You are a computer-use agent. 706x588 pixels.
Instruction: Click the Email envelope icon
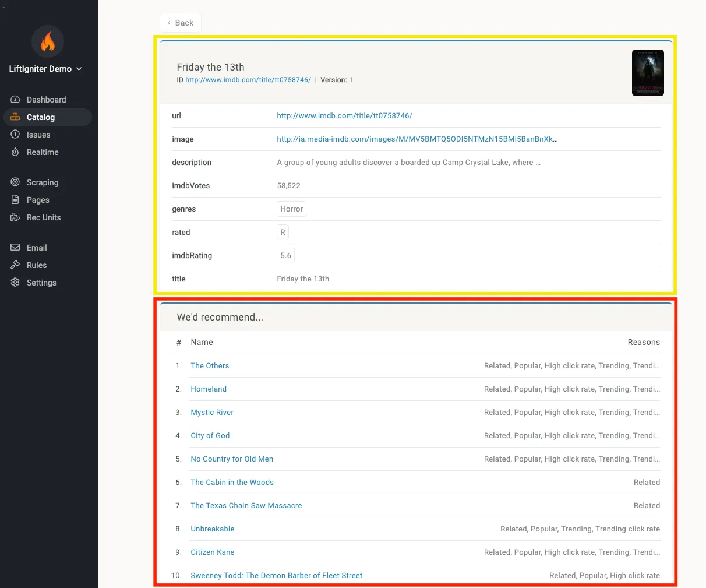pyautogui.click(x=15, y=248)
